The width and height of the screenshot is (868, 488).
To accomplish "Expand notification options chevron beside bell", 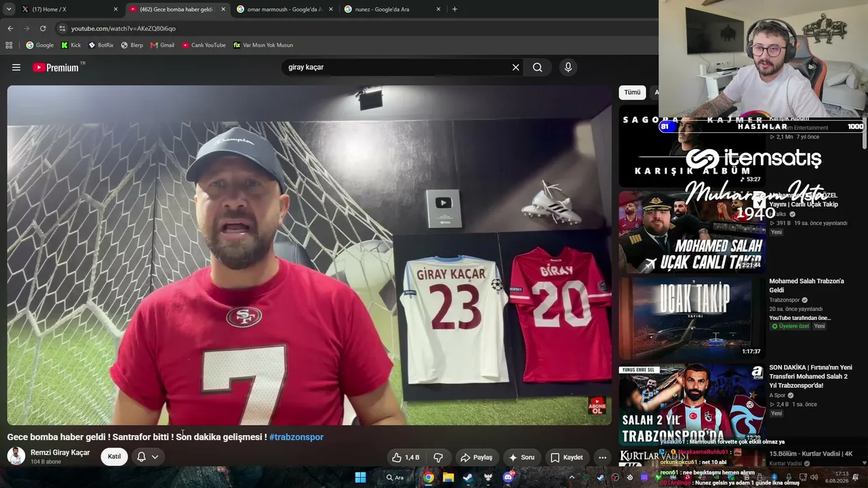I will coord(155,457).
